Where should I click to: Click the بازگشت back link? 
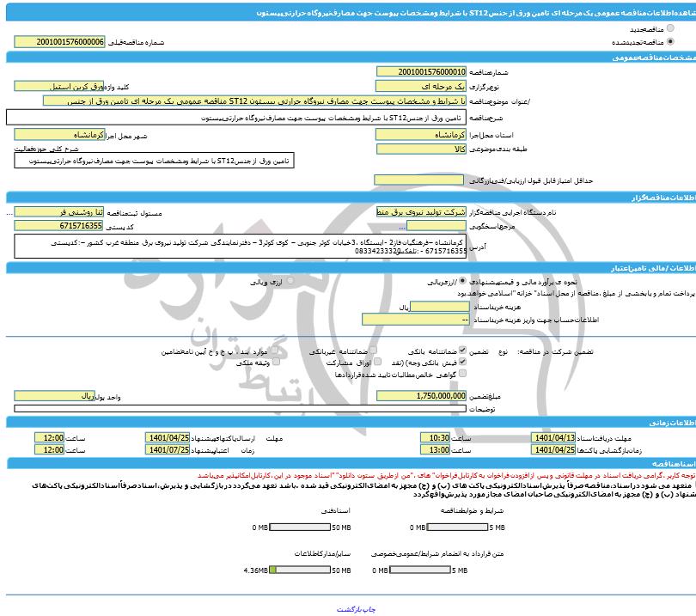346,608
